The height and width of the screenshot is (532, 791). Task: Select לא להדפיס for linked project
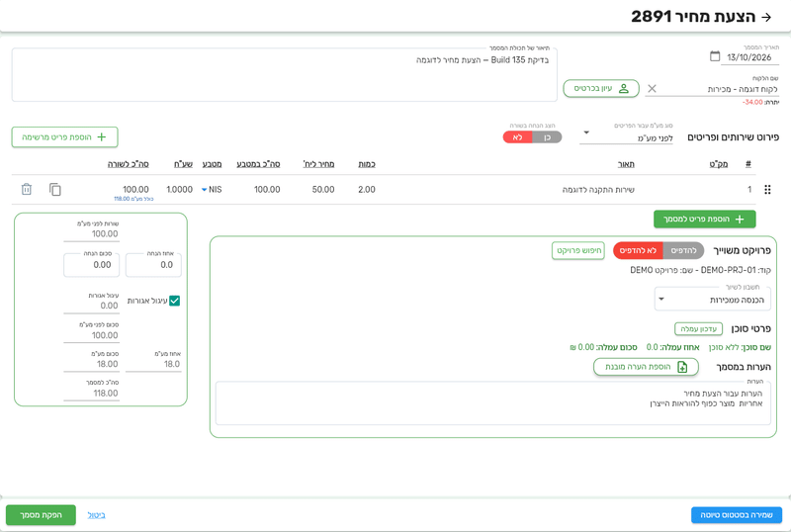(x=638, y=250)
